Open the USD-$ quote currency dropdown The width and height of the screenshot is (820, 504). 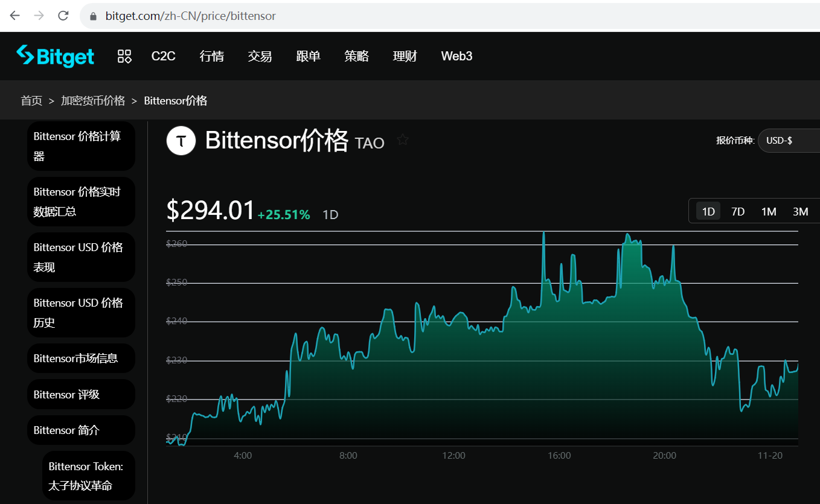coord(789,140)
